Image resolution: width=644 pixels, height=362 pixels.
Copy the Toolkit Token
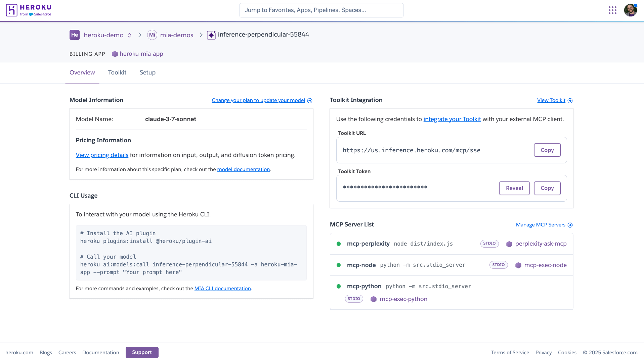click(547, 188)
